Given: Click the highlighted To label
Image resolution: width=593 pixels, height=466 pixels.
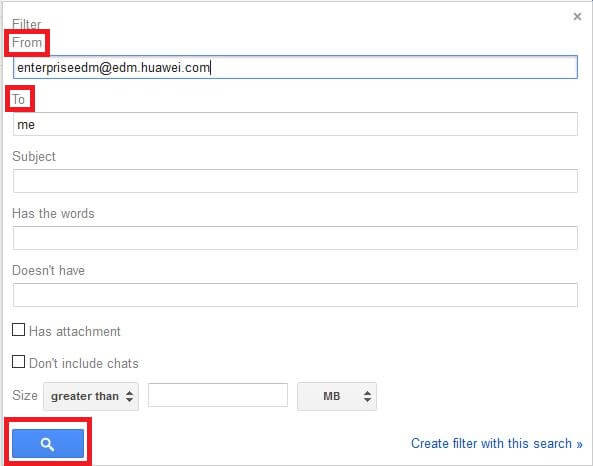Looking at the screenshot, I should tap(19, 99).
